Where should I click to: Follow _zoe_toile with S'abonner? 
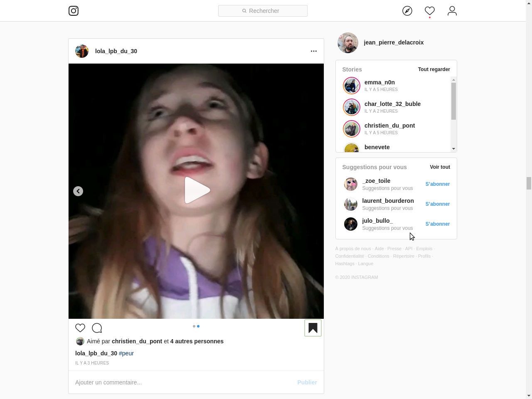tap(438, 184)
